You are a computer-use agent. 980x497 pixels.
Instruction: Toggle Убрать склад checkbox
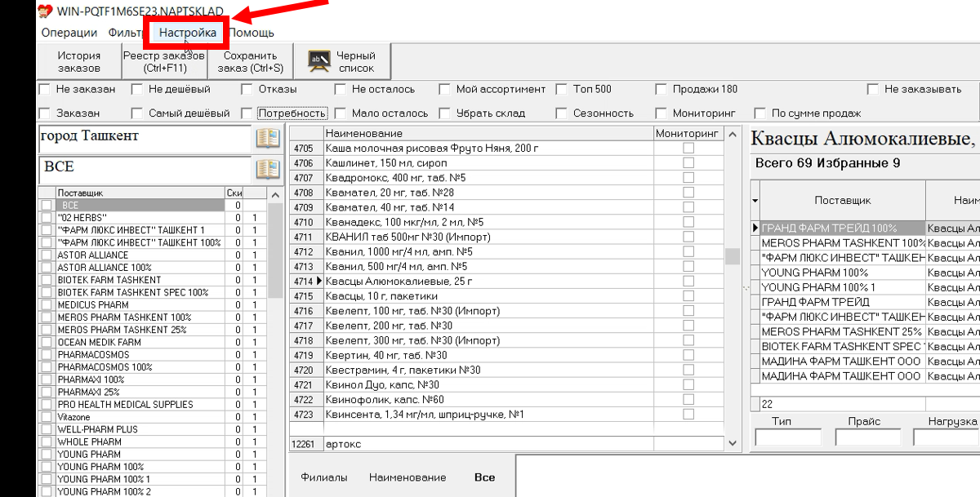444,113
